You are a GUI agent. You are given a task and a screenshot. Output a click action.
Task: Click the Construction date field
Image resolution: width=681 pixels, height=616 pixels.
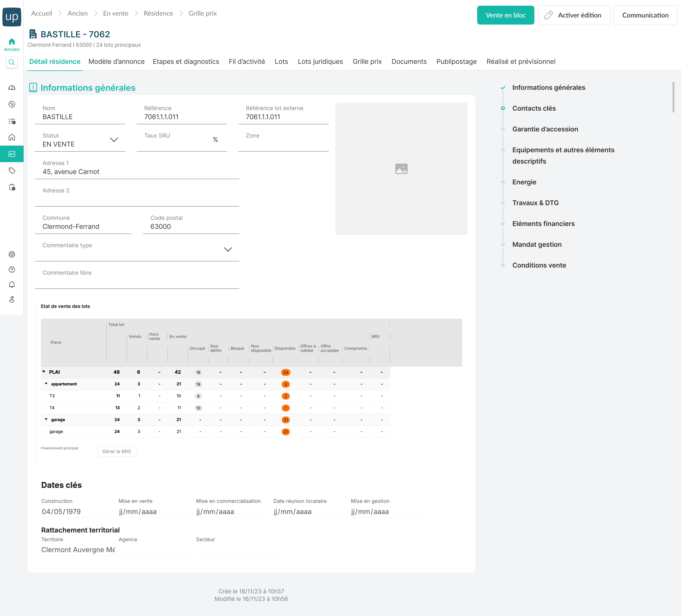coord(77,512)
